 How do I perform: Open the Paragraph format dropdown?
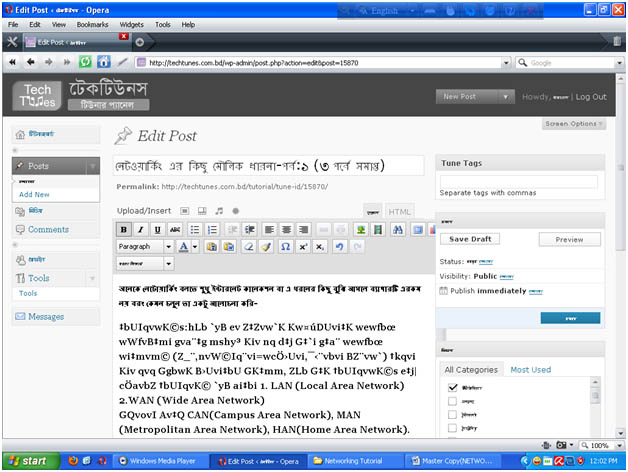(x=145, y=246)
